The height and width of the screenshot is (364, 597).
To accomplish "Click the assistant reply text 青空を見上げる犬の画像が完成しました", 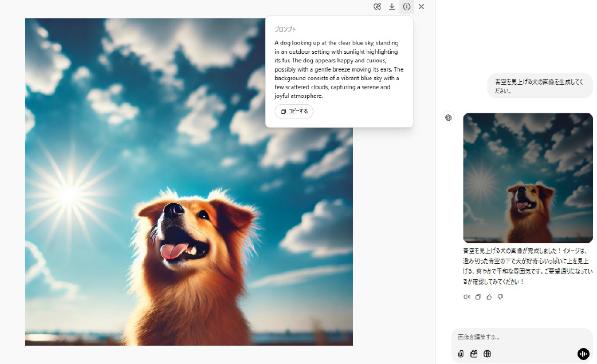I will [x=528, y=266].
